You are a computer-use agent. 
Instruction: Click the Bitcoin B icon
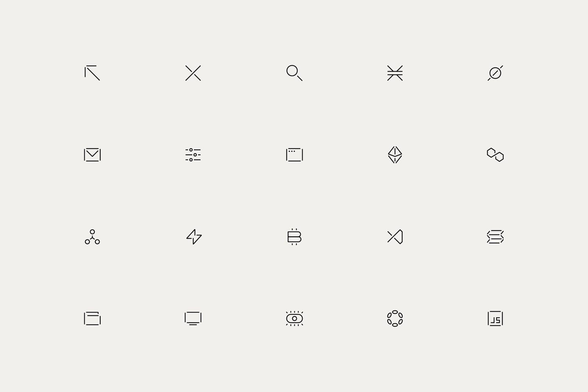pos(294,237)
